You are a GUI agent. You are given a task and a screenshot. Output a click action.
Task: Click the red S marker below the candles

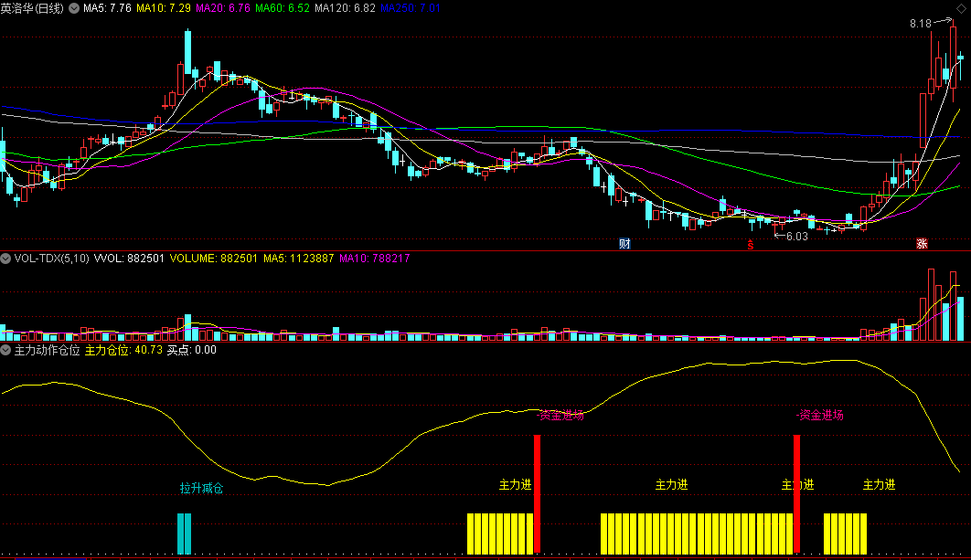coord(750,245)
